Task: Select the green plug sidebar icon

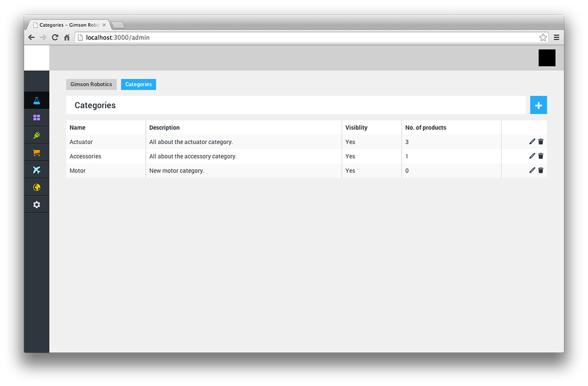Action: coord(36,135)
